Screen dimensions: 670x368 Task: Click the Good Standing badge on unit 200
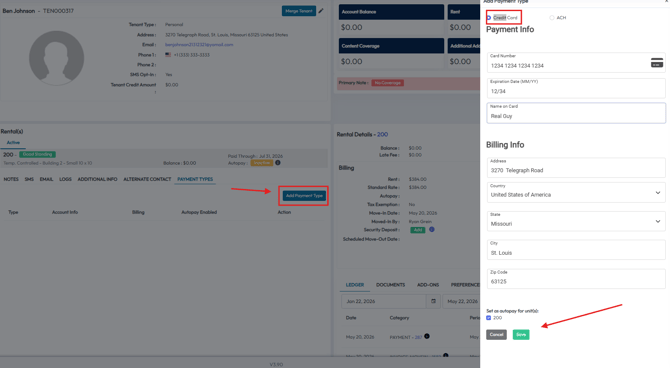pyautogui.click(x=38, y=154)
